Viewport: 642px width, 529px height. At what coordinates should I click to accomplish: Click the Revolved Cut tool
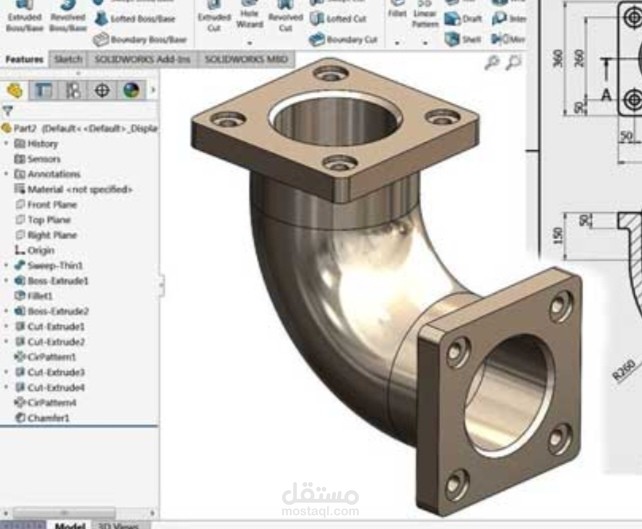[x=285, y=16]
